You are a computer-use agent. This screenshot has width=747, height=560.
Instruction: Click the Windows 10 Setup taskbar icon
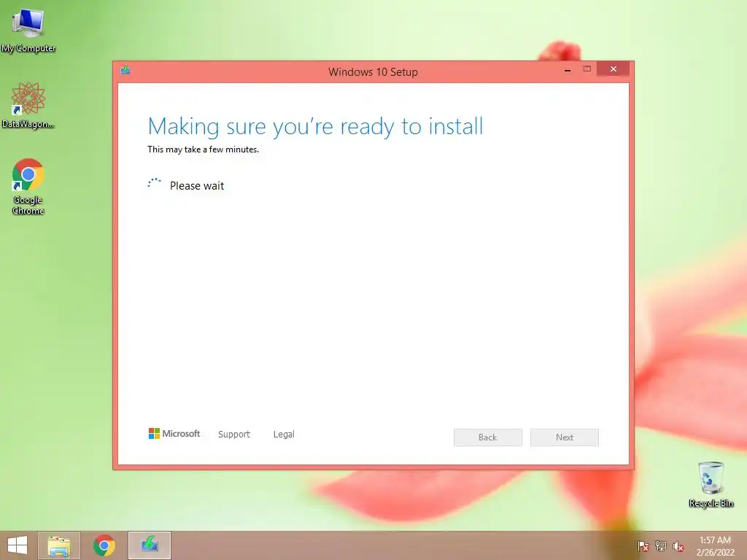(149, 545)
